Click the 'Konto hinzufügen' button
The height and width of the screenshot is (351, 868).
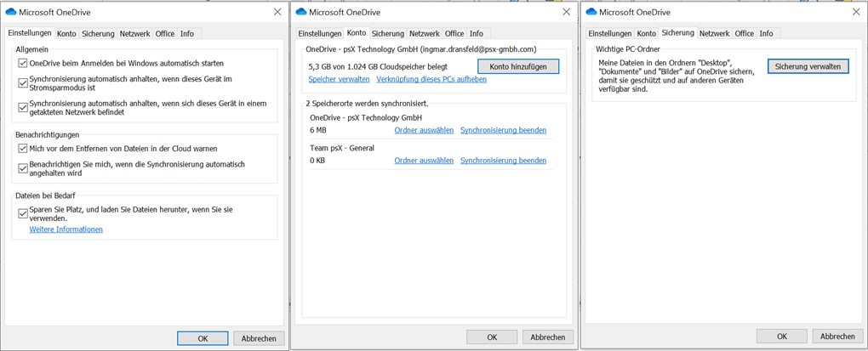click(x=517, y=66)
